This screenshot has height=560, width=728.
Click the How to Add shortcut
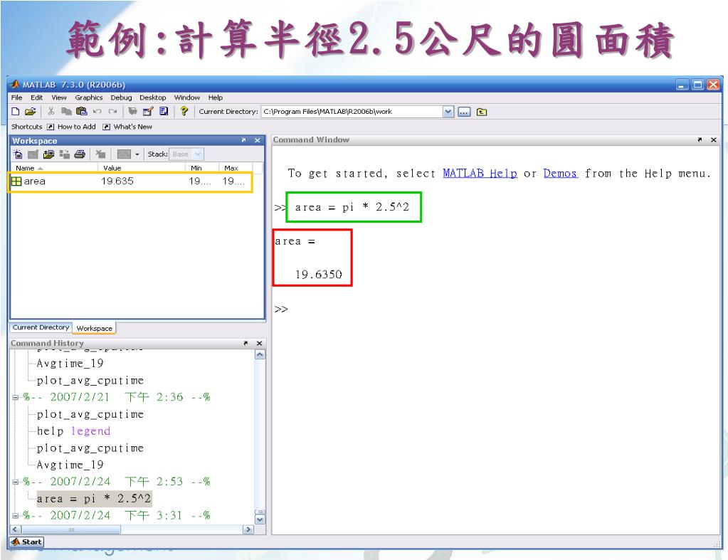(71, 127)
